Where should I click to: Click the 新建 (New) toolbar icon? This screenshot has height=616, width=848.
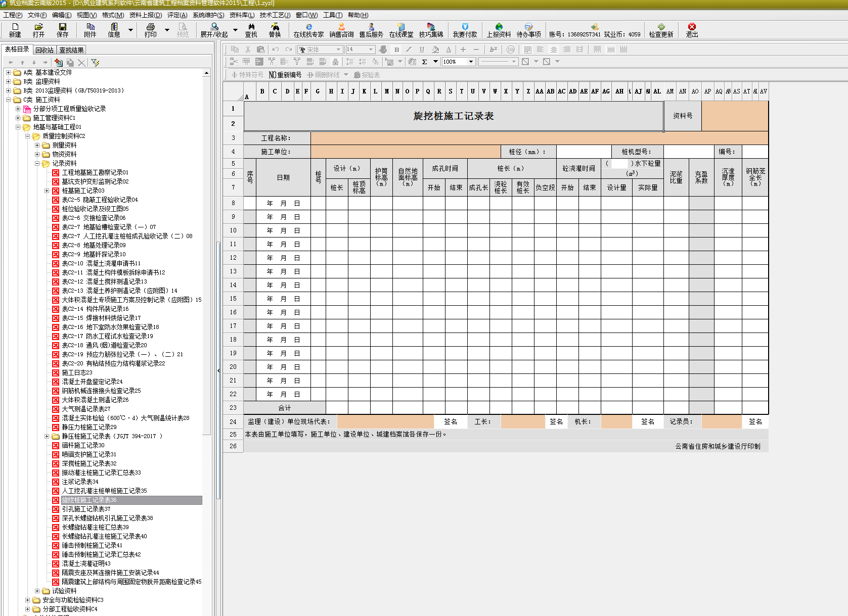pos(15,30)
